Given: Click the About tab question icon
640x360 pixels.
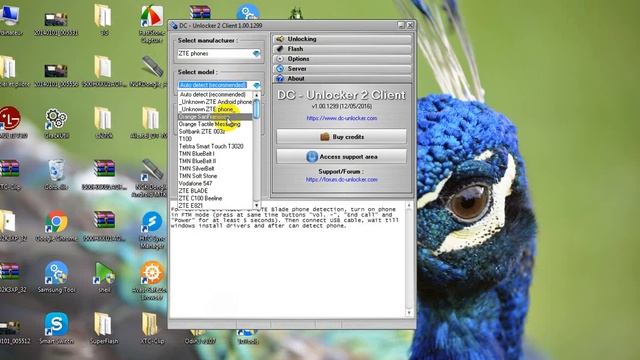Looking at the screenshot, I should tap(280, 78).
